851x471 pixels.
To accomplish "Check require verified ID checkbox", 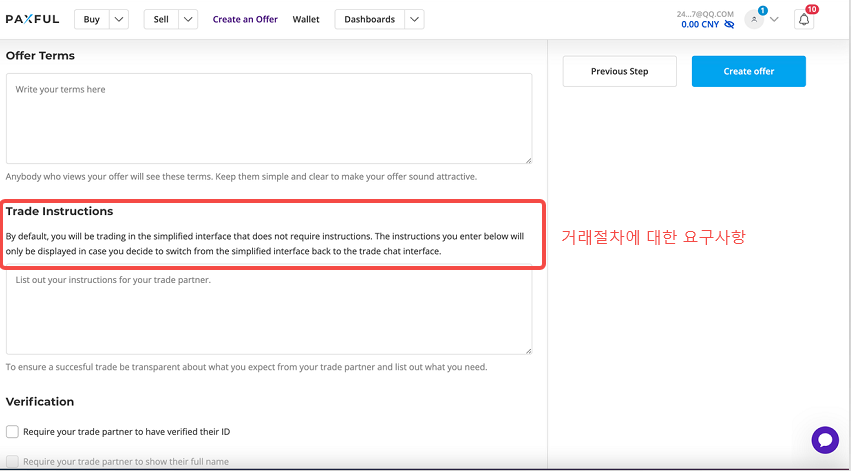I will 12,432.
